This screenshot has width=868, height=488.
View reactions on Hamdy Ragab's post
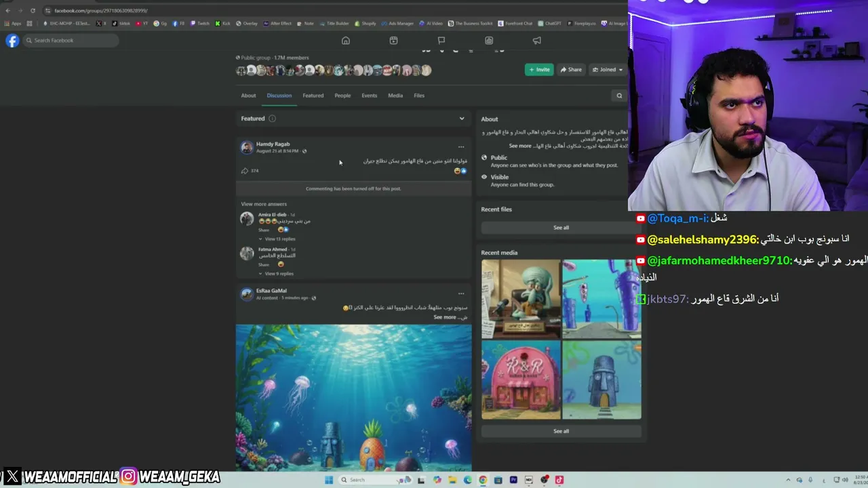click(460, 171)
